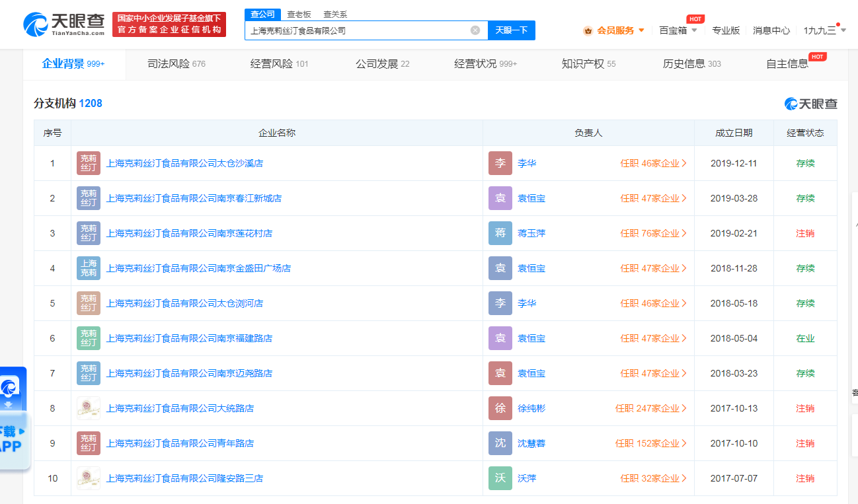
Task: Select 查老板 search mode tab
Action: pyautogui.click(x=299, y=14)
